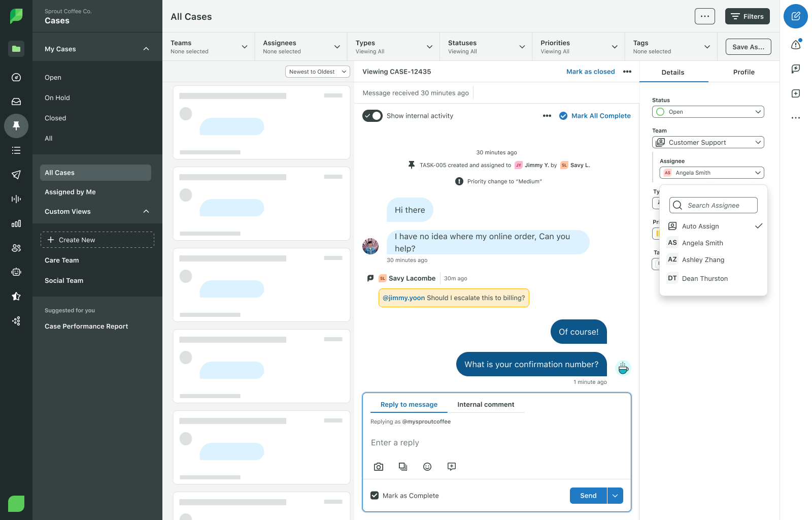Viewport: 812px width, 520px height.
Task: Open the Newest to Oldest sort dropdown
Action: coord(317,72)
